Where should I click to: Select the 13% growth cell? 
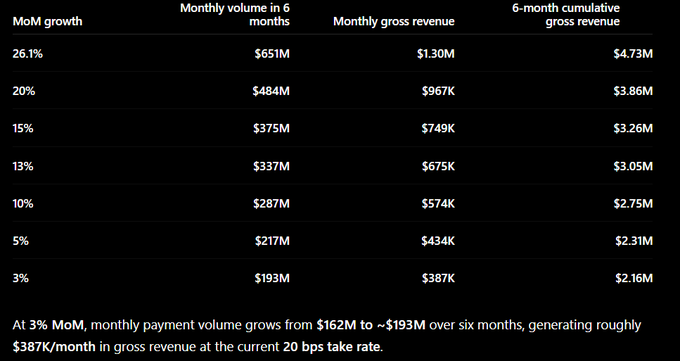point(23,166)
